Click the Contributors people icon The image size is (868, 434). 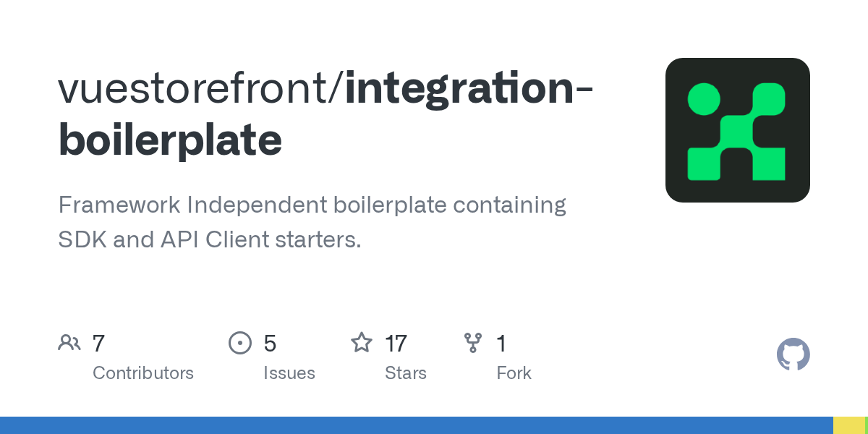coord(69,343)
